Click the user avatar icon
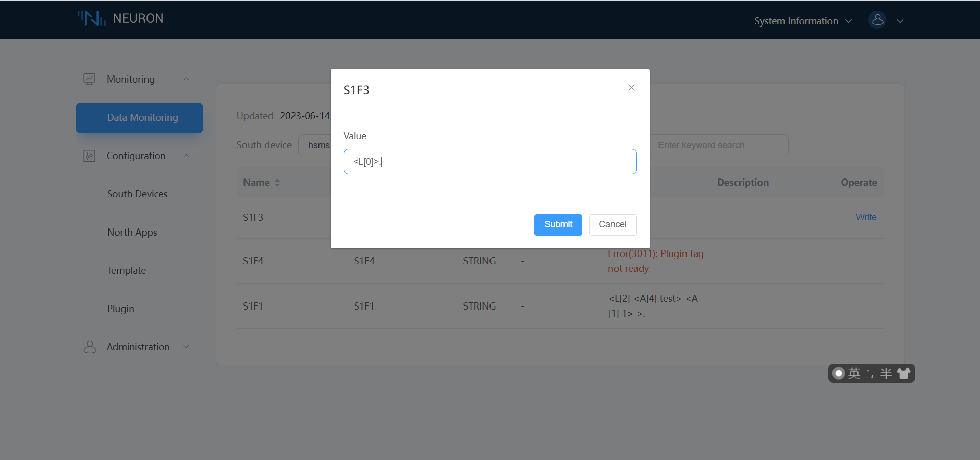The image size is (980, 460). point(877,20)
